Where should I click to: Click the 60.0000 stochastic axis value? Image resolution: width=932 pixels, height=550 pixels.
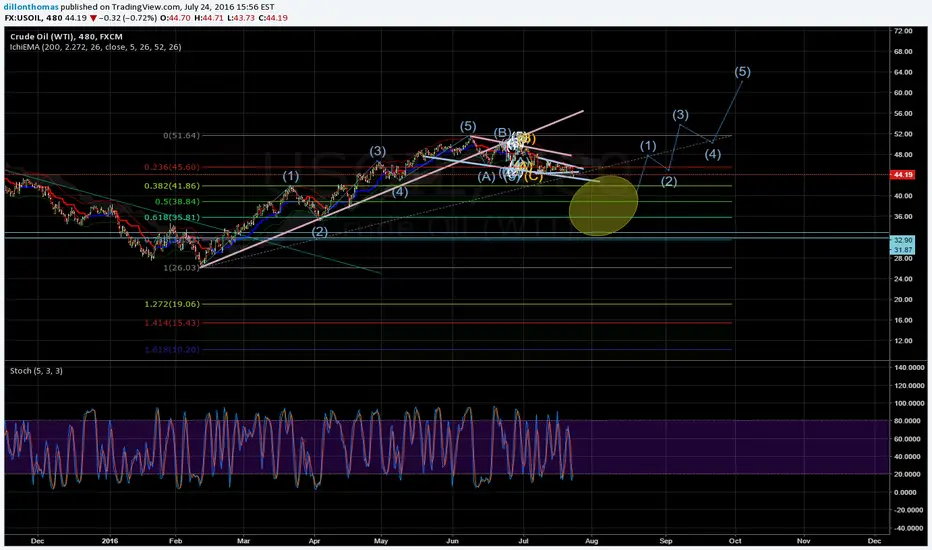(x=909, y=439)
